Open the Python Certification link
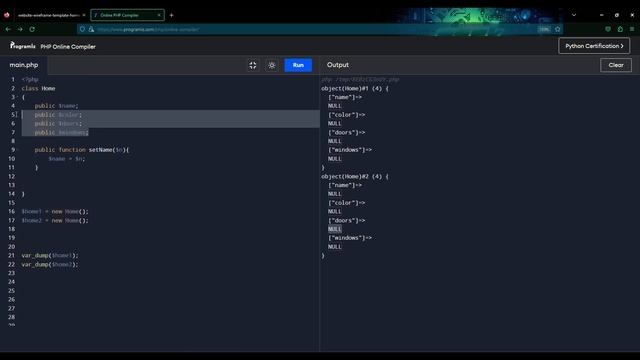Screen dimensions: 640x360 594,46
